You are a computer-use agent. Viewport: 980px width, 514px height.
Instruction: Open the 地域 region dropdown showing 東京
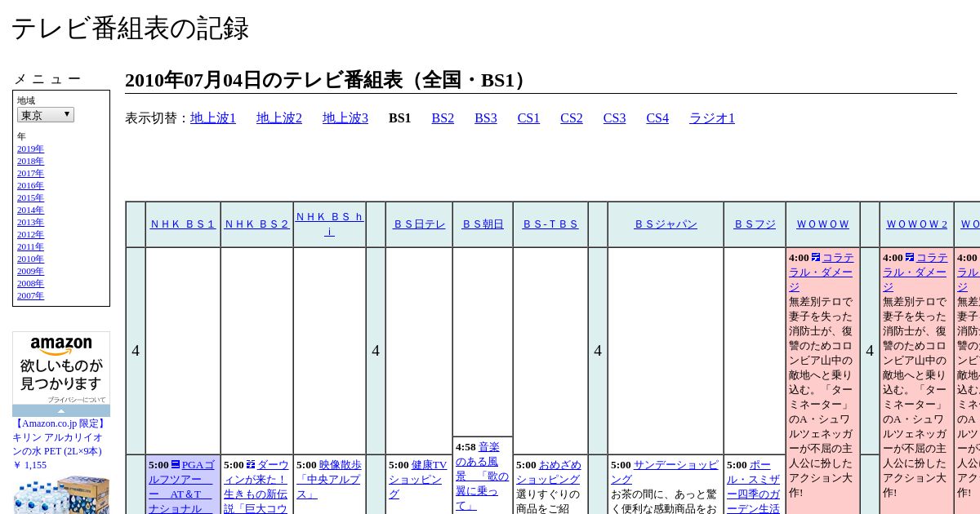click(46, 115)
